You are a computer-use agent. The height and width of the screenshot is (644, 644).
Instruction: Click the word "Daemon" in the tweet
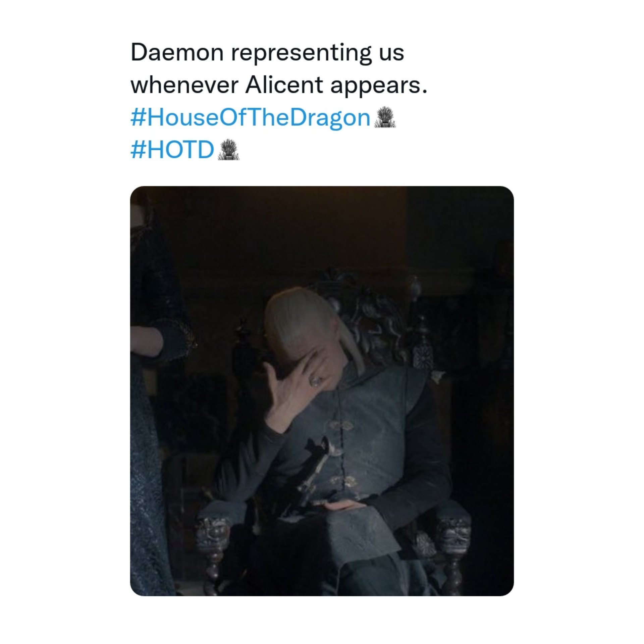(177, 53)
